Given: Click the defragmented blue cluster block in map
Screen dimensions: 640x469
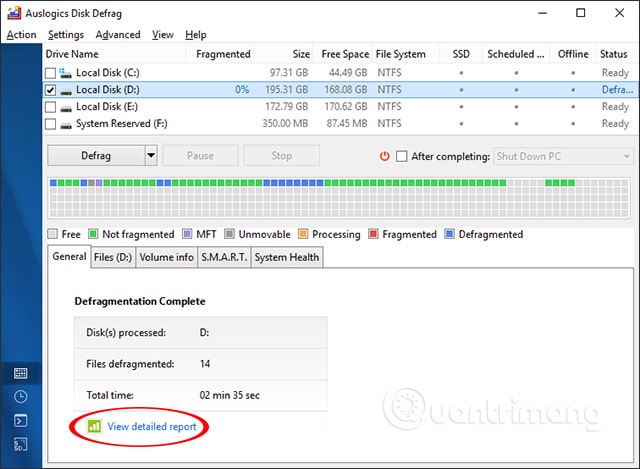Looking at the screenshot, I should tap(293, 183).
